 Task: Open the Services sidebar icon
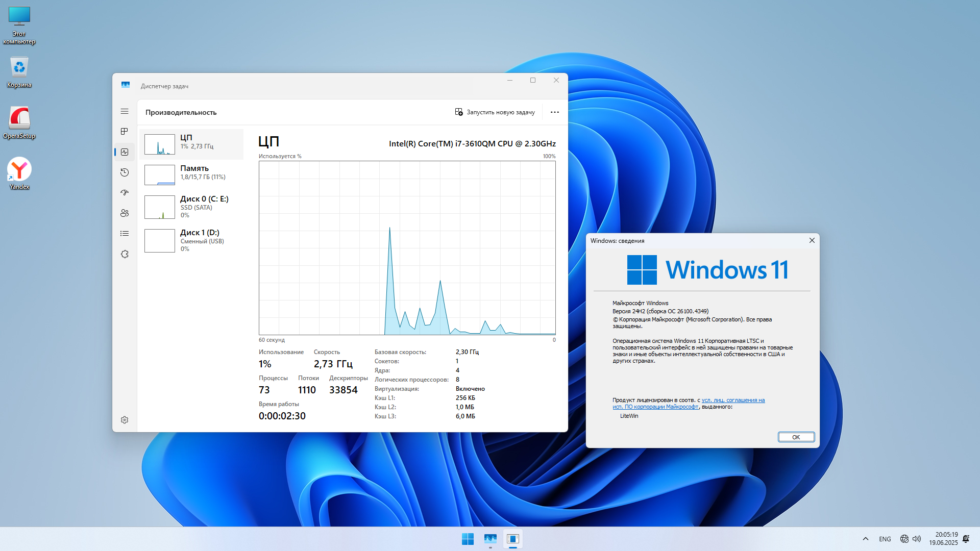[125, 254]
